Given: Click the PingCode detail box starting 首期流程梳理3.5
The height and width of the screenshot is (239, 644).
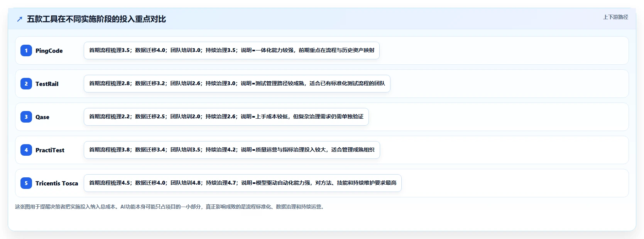Looking at the screenshot, I should 232,50.
